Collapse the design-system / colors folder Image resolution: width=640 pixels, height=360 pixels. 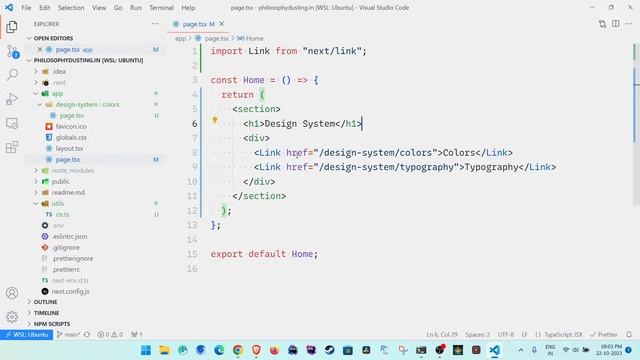click(x=87, y=104)
